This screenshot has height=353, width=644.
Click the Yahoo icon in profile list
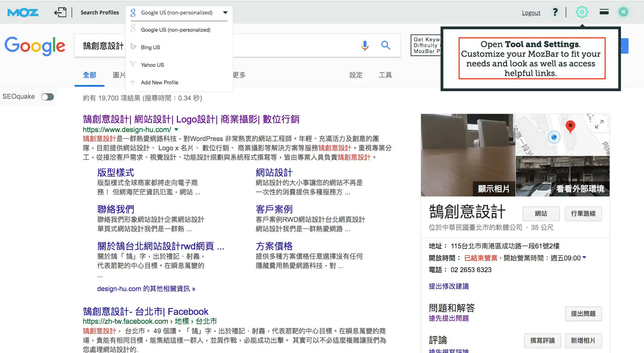click(133, 64)
